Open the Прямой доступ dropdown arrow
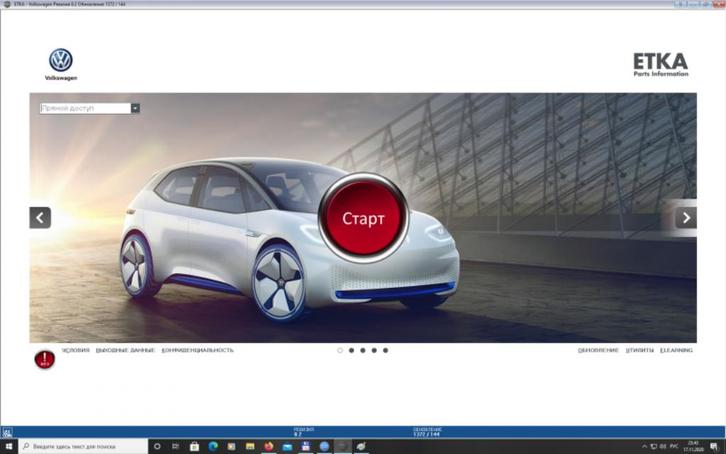This screenshot has width=726, height=454. (135, 108)
